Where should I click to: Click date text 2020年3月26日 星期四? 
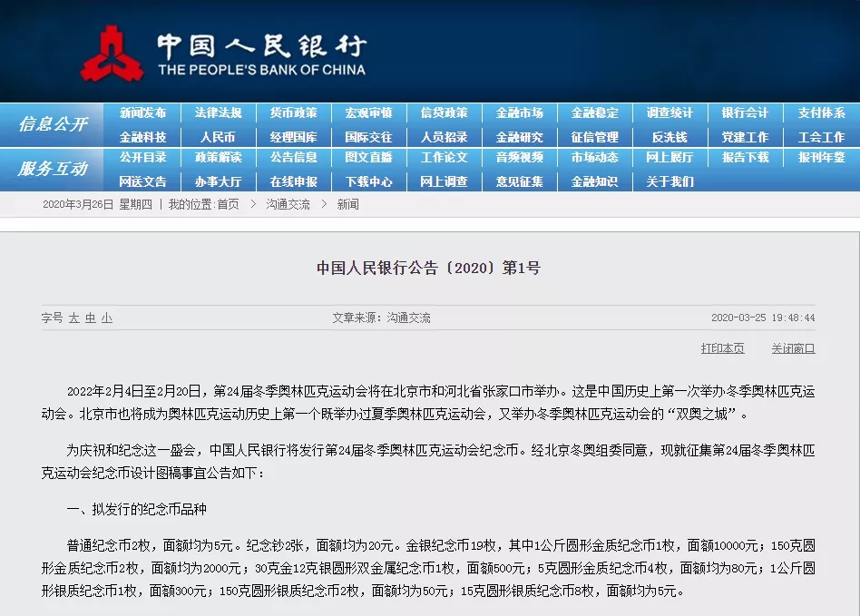[x=97, y=205]
